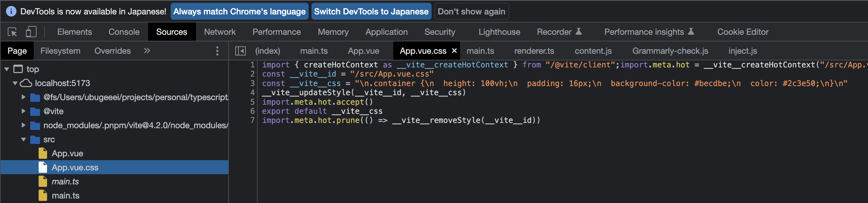Switch to the Overrides navigator tab
Viewport: 868px width, 203px height.
point(112,51)
